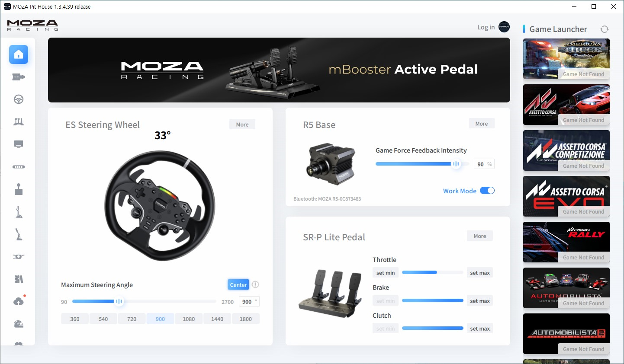
Task: Open the sequential shifter sidebar icon
Action: pos(19,212)
